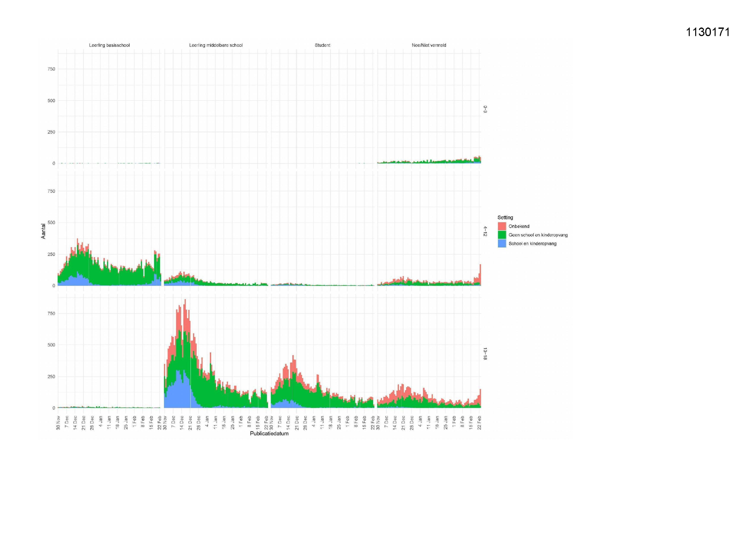The width and height of the screenshot is (756, 535).
Task: Click the School en kinderopvang legend text
Action: coord(533,244)
